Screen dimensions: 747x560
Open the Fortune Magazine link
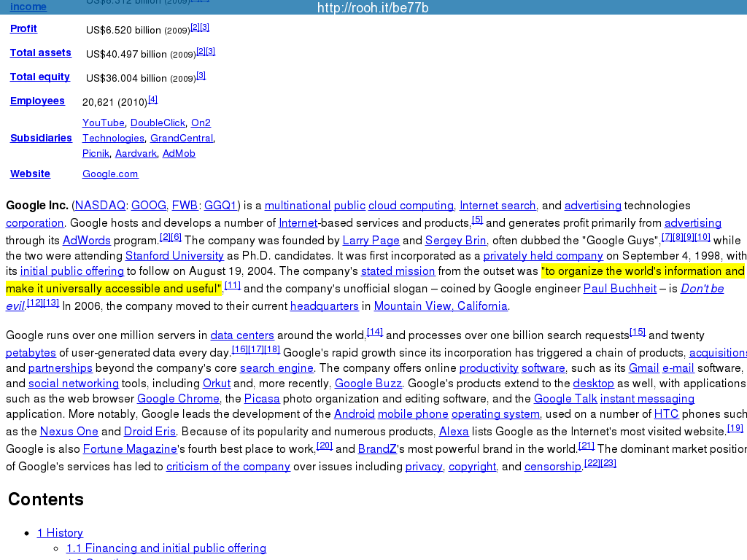[130, 449]
